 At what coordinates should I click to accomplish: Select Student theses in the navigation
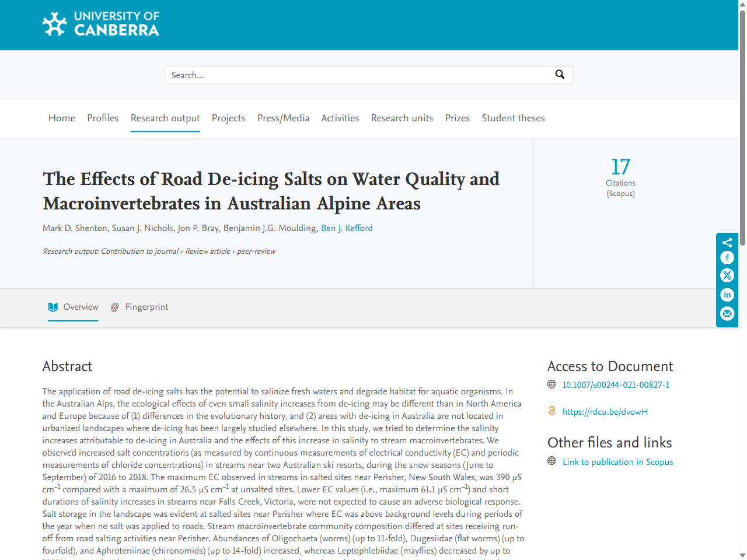[x=513, y=118]
